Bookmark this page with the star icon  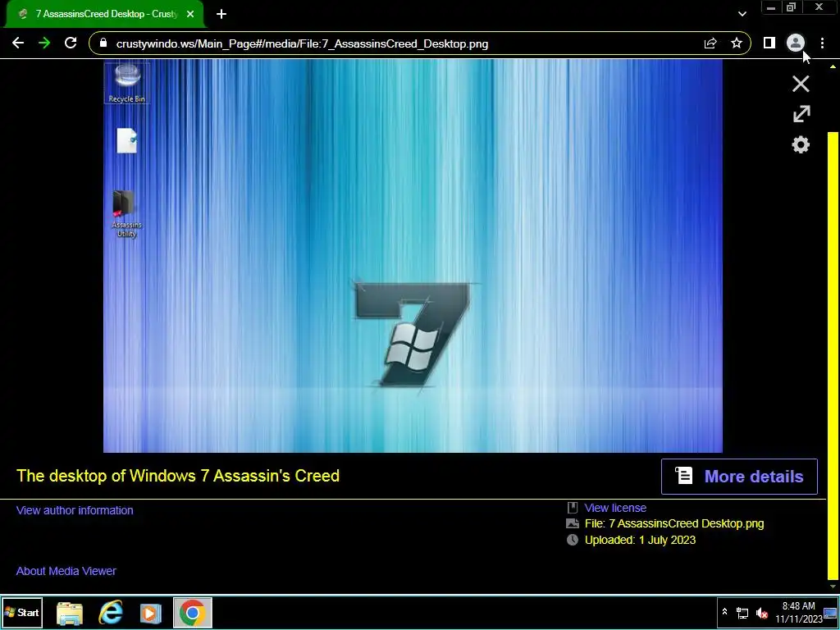point(737,43)
